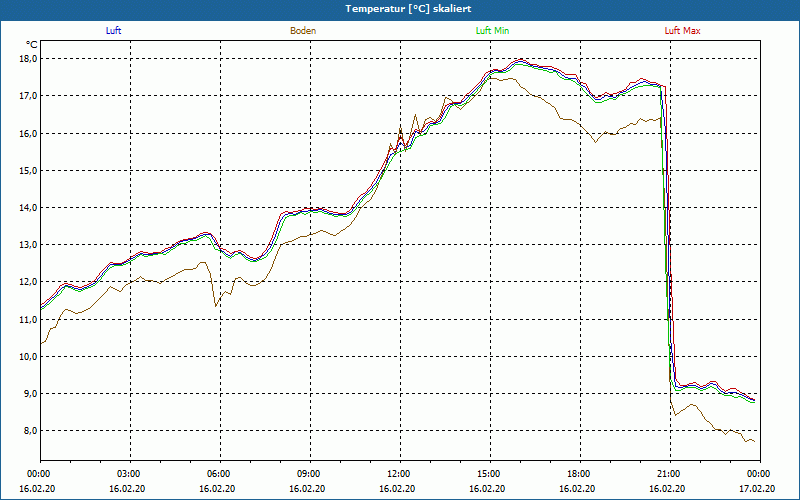Image resolution: width=800 pixels, height=500 pixels.
Task: Click the 17,0 y-axis label
Action: (x=29, y=96)
